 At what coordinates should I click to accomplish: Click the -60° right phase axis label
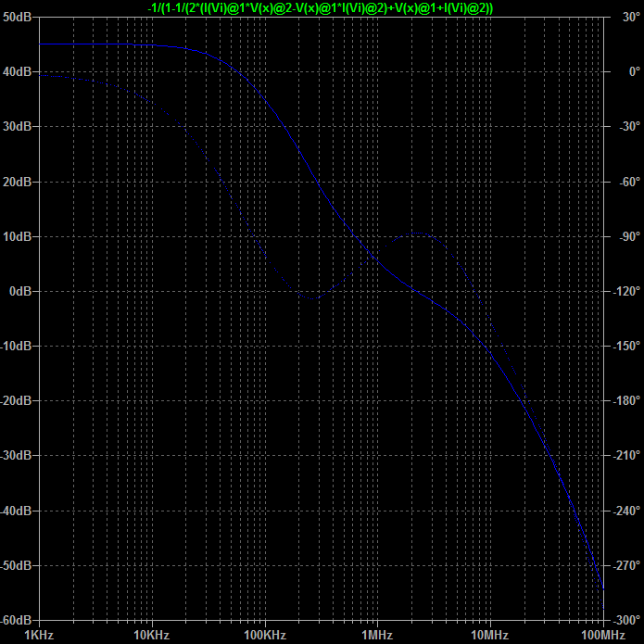pos(629,182)
